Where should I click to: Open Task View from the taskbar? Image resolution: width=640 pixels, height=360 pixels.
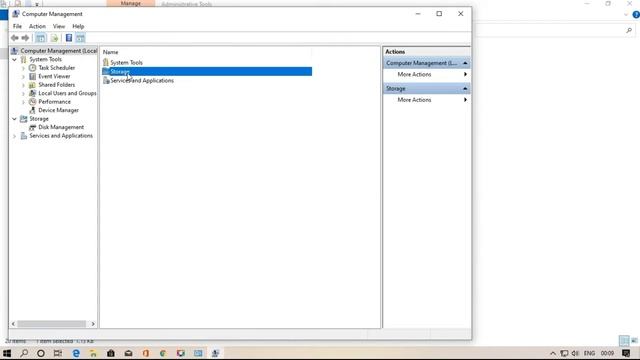point(58,353)
